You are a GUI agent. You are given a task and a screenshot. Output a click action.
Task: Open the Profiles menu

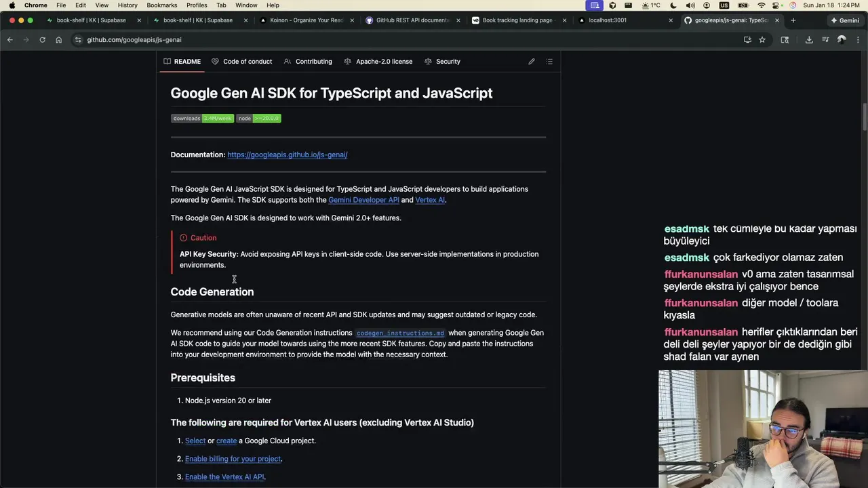(197, 5)
